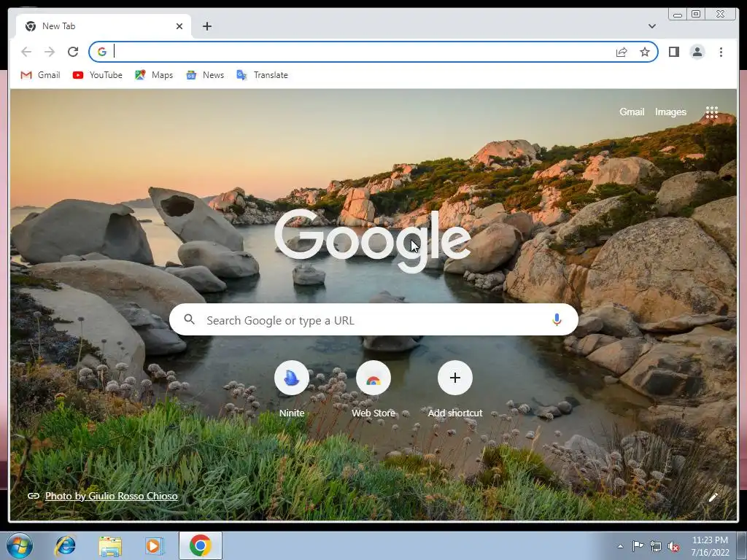Open the Chrome profile avatar

pyautogui.click(x=697, y=52)
